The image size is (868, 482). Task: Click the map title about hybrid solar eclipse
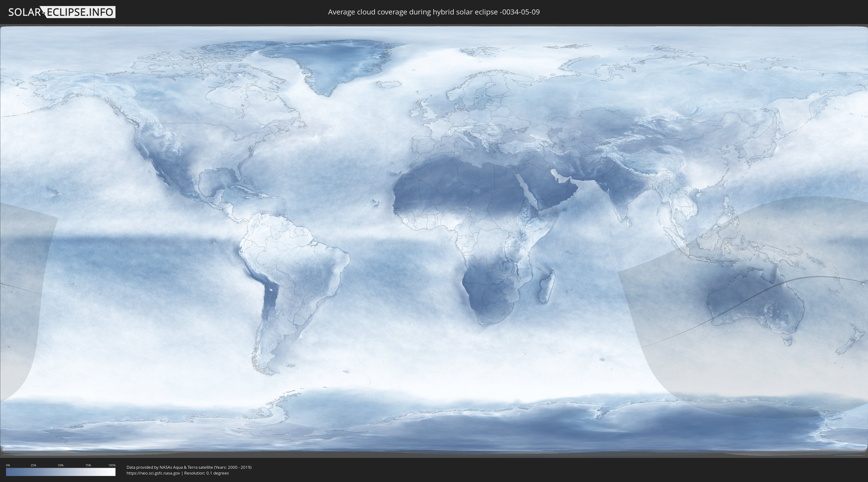(x=434, y=12)
